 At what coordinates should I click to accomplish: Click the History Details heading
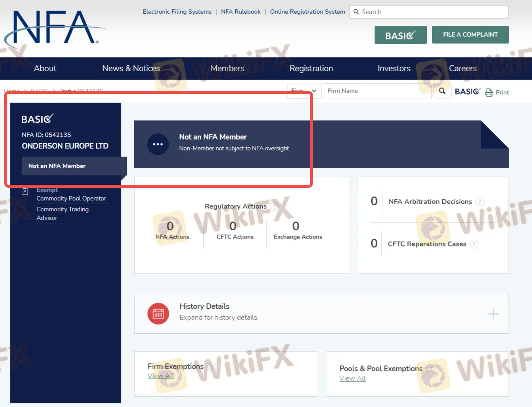[204, 306]
